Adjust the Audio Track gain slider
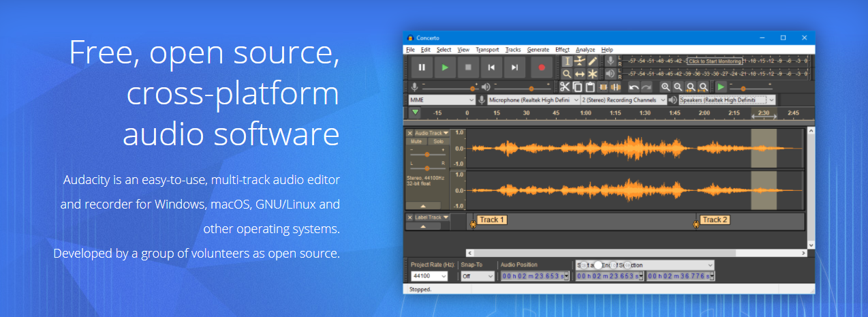Screen dimensions: 868x317 (x=427, y=154)
